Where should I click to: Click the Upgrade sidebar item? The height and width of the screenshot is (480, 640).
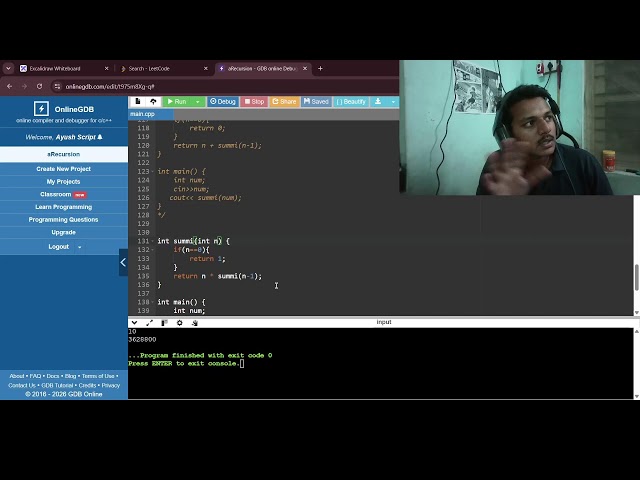point(64,232)
